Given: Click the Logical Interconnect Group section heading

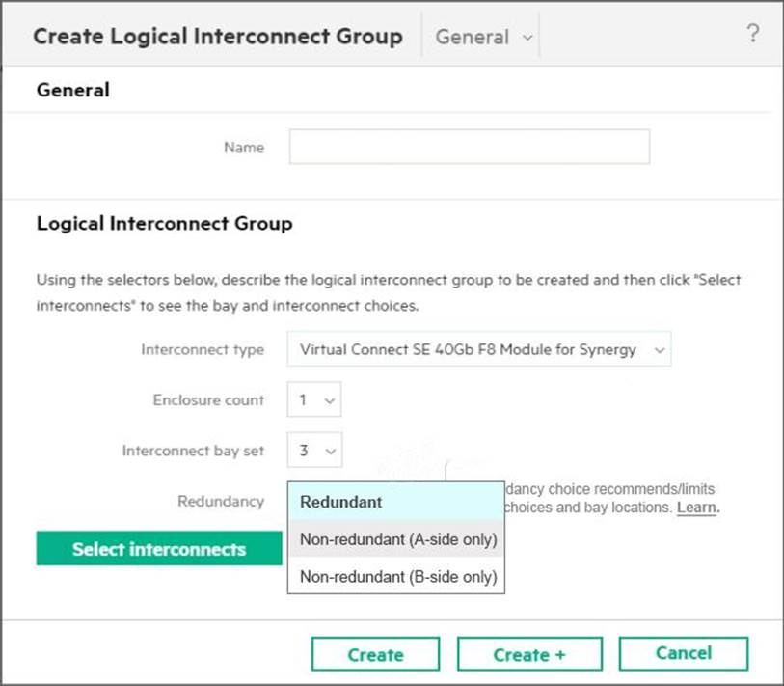Looking at the screenshot, I should [x=164, y=224].
